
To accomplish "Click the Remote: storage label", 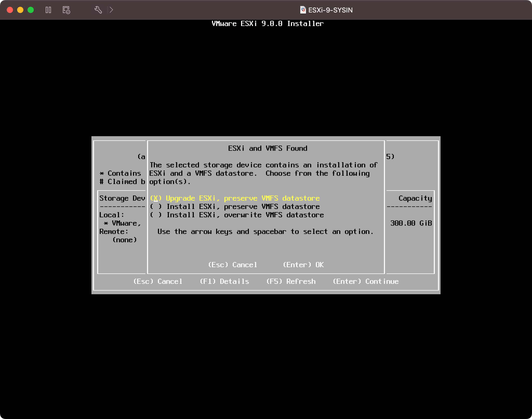I will [114, 232].
